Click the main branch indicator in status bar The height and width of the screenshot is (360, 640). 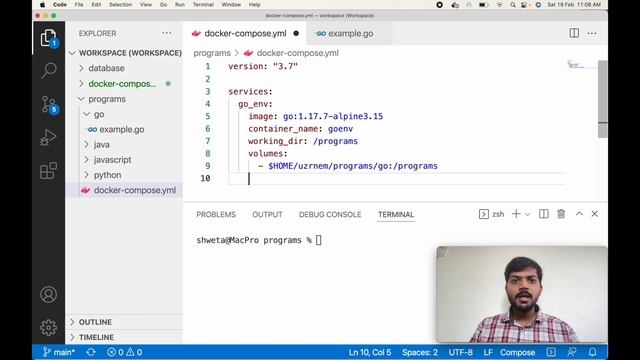[58, 352]
